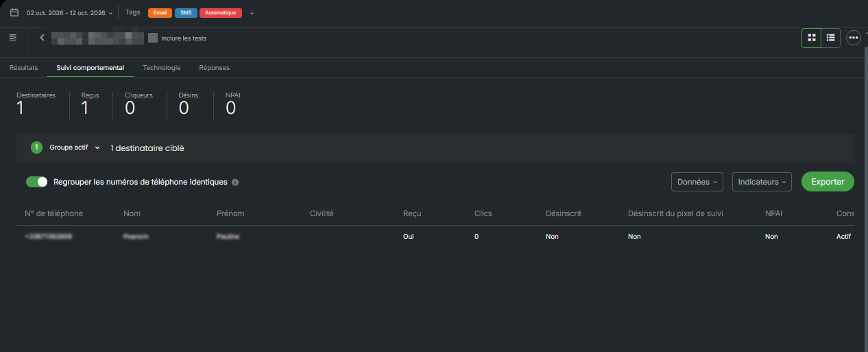868x352 pixels.
Task: Select the red Automatique tag
Action: coord(221,13)
